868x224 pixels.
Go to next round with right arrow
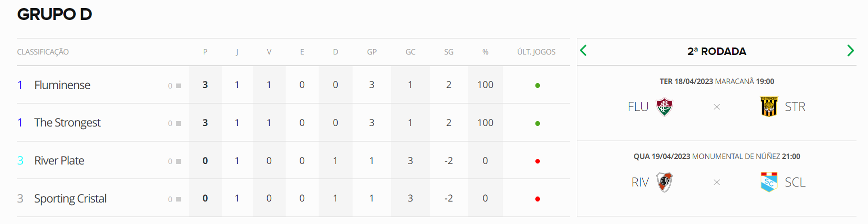[x=851, y=50]
